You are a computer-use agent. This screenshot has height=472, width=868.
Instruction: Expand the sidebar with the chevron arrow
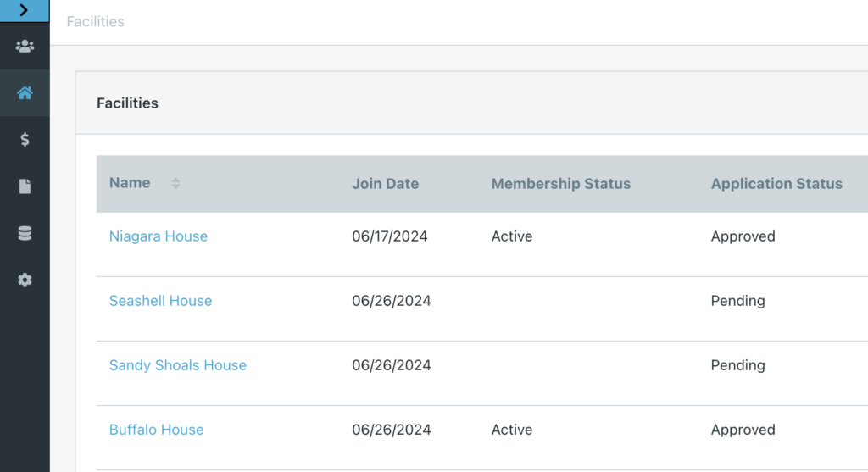point(24,10)
